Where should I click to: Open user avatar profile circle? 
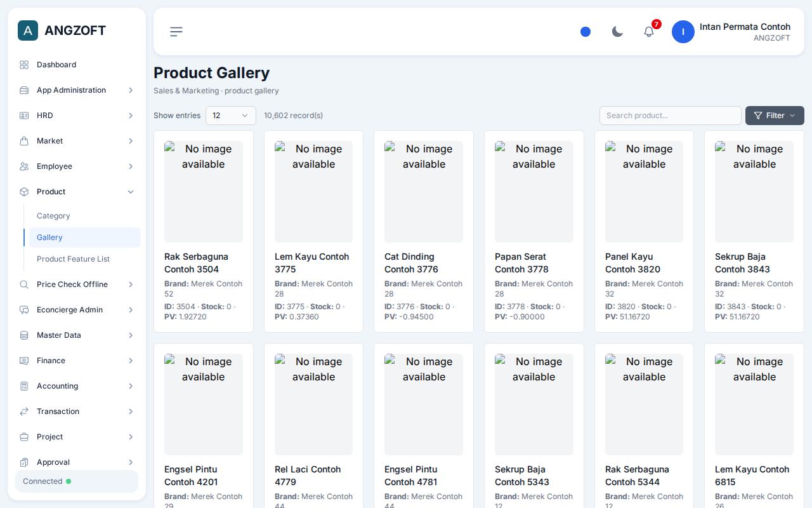(683, 32)
